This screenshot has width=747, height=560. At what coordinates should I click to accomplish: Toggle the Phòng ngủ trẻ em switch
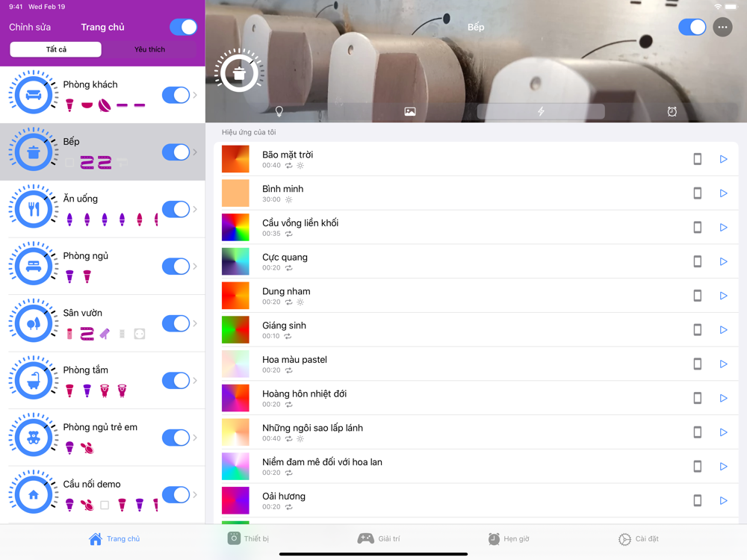[x=176, y=438]
